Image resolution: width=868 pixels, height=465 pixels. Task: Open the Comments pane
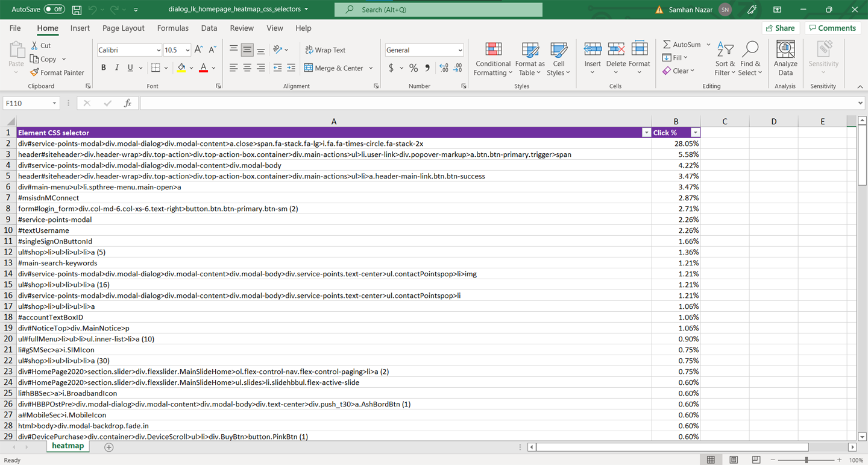click(832, 28)
